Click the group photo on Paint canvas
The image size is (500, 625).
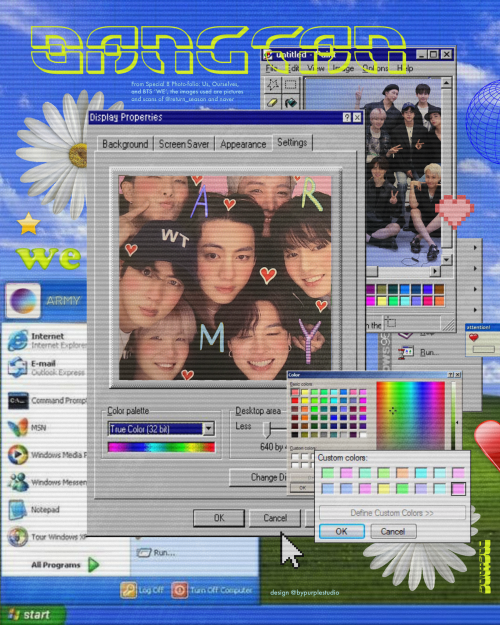coord(403,171)
